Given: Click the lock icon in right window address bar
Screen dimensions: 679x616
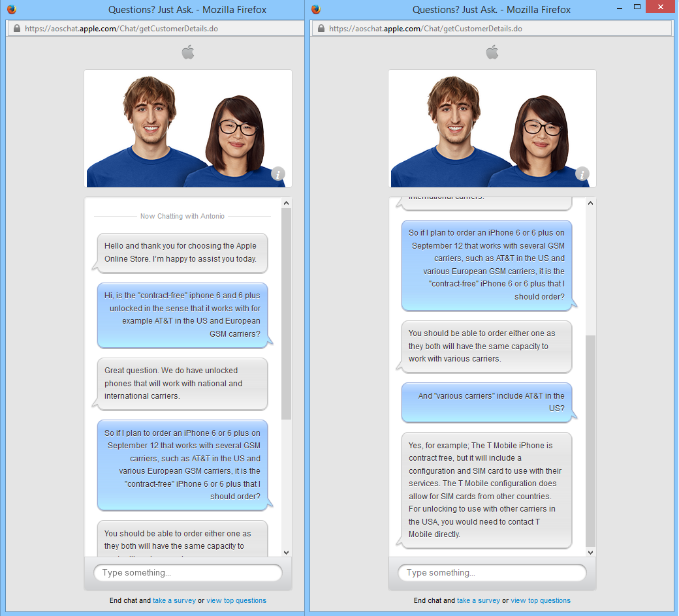Looking at the screenshot, I should click(321, 29).
